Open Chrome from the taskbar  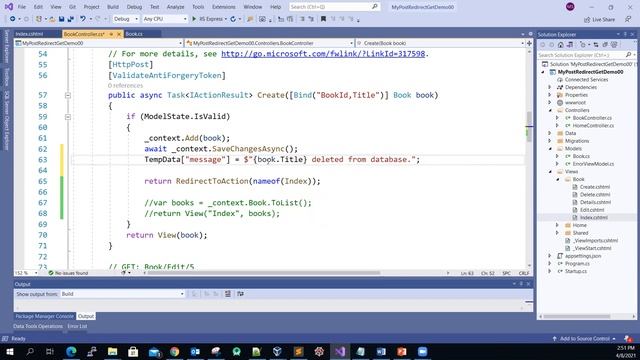175,351
